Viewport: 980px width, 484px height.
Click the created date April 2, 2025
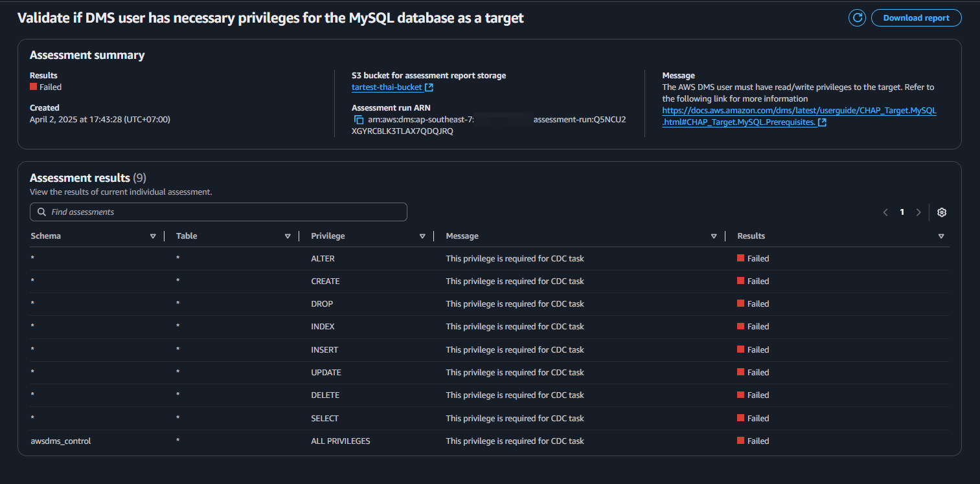tap(100, 120)
